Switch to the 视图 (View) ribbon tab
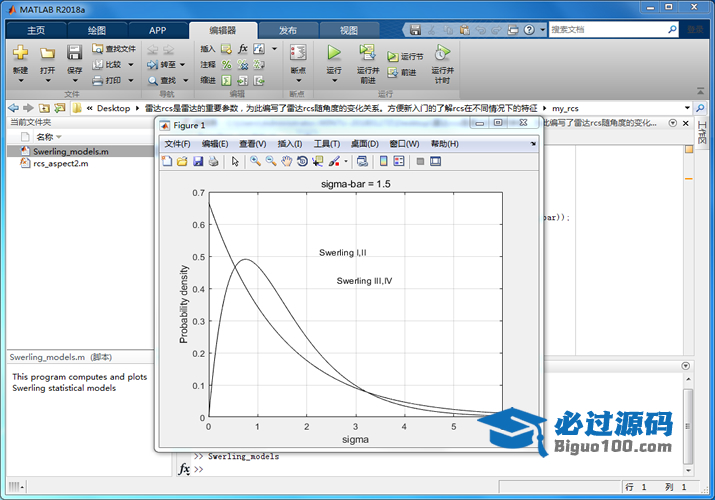 coord(349,31)
